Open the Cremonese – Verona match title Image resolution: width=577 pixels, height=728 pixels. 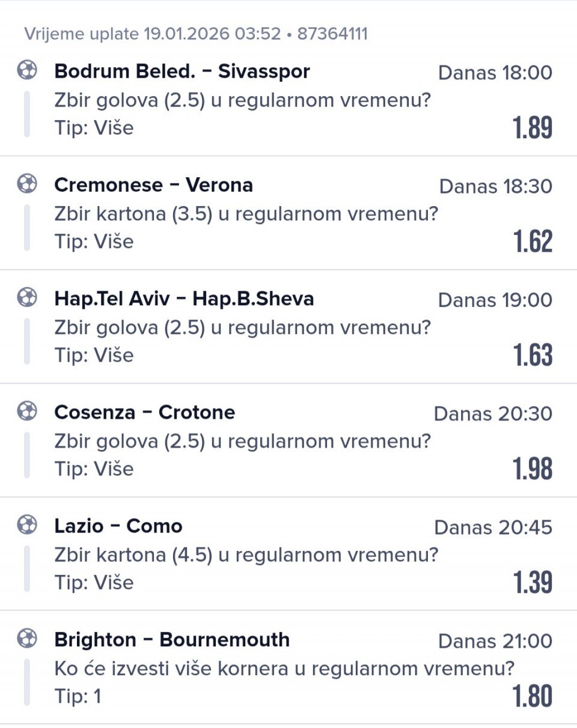coord(153,185)
